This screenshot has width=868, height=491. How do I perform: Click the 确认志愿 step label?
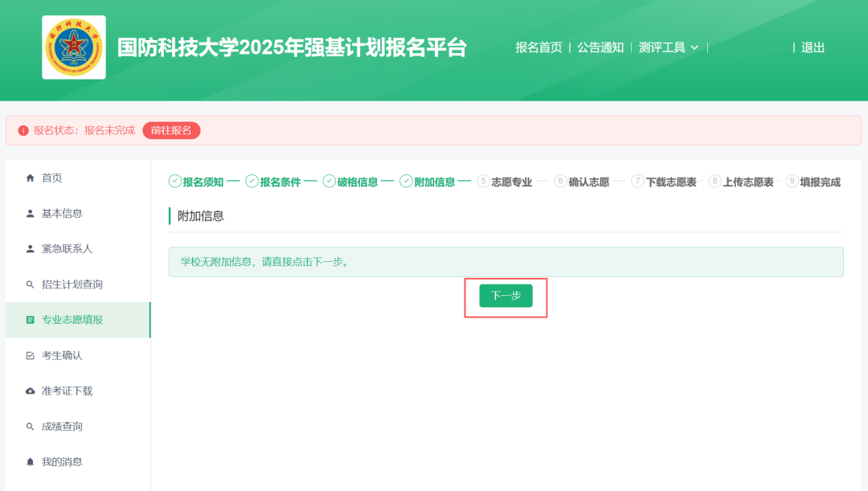[x=589, y=182]
